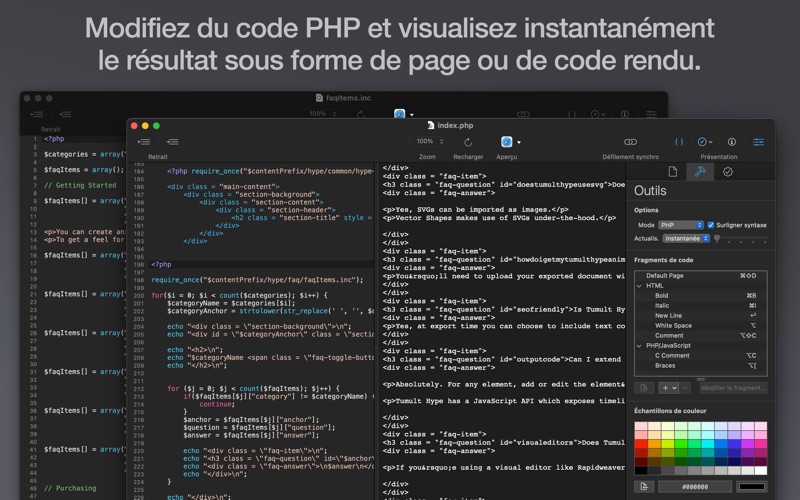Click '// Getting Started' comment in faqItems.inc
The height and width of the screenshot is (500, 800).
tap(80, 185)
